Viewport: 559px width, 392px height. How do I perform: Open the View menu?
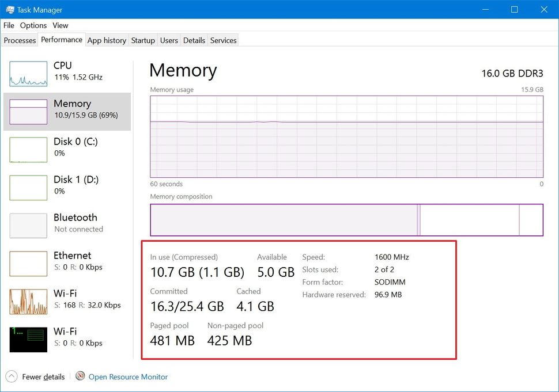pos(60,25)
